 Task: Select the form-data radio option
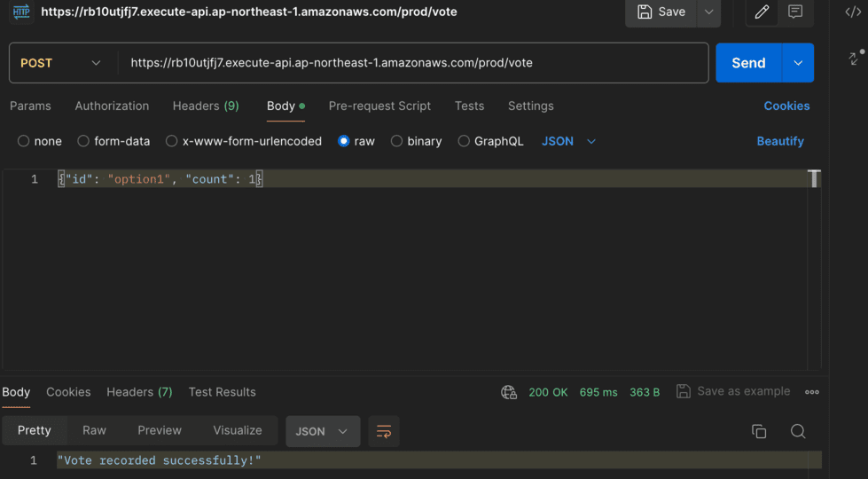(x=83, y=141)
